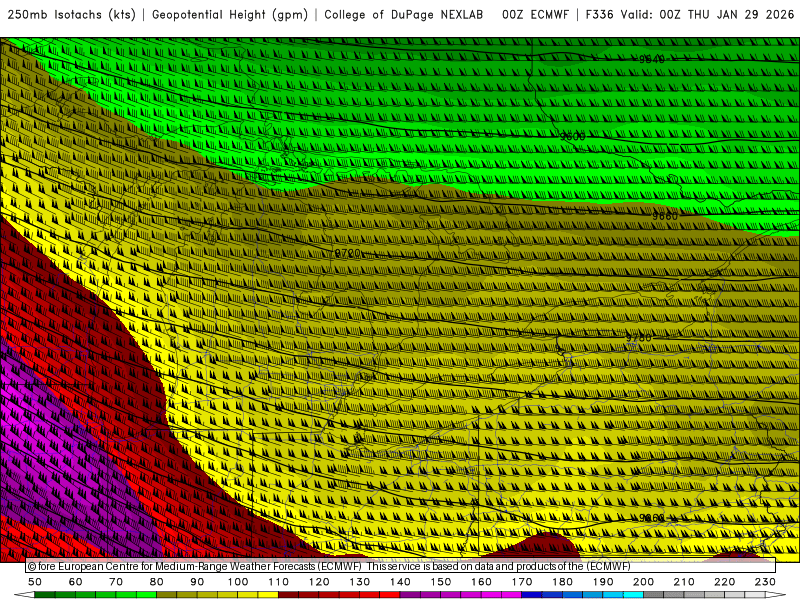The width and height of the screenshot is (800, 600).
Task: Click the 110 value on the color scale
Action: coord(279,582)
